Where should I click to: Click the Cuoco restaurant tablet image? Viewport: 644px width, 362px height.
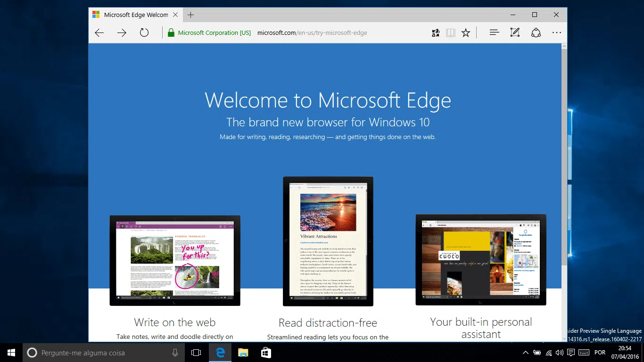[x=481, y=260]
